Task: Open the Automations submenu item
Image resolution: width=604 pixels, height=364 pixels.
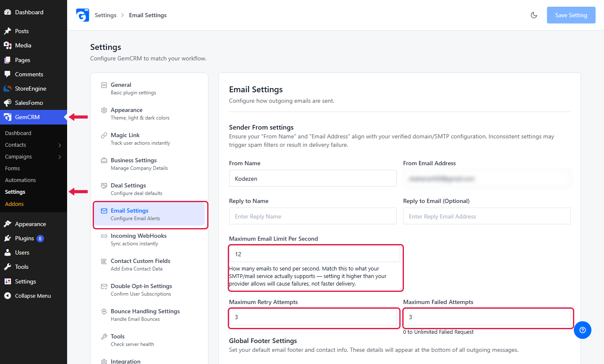Action: (x=21, y=180)
